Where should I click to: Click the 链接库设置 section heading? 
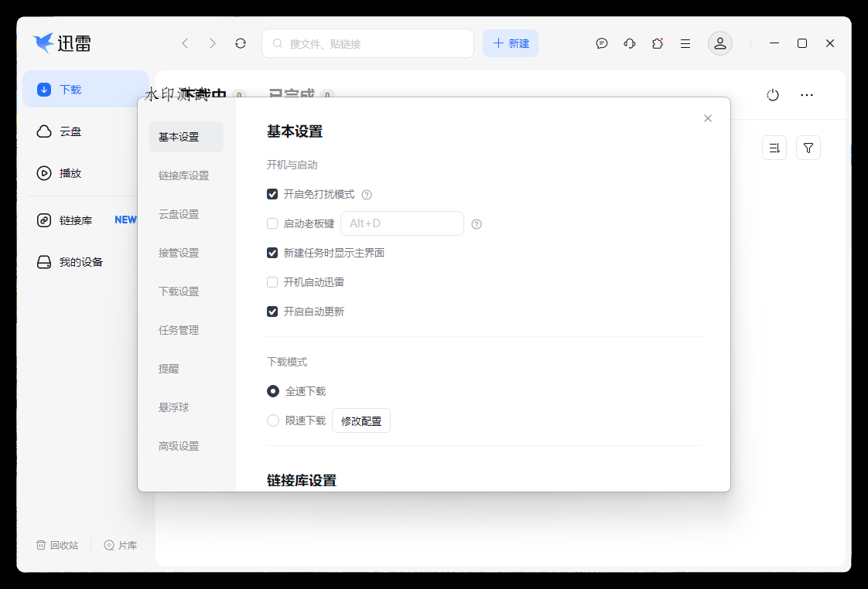302,480
